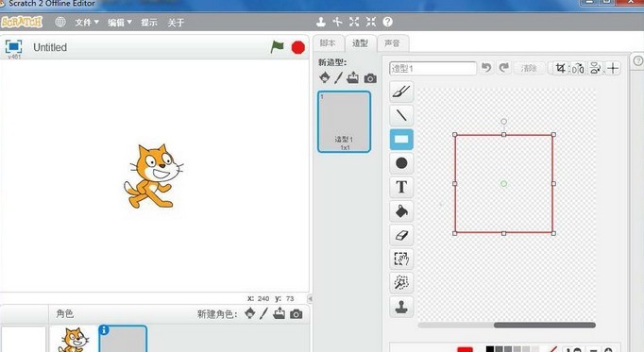Redo the paint action
The width and height of the screenshot is (644, 352).
[504, 67]
